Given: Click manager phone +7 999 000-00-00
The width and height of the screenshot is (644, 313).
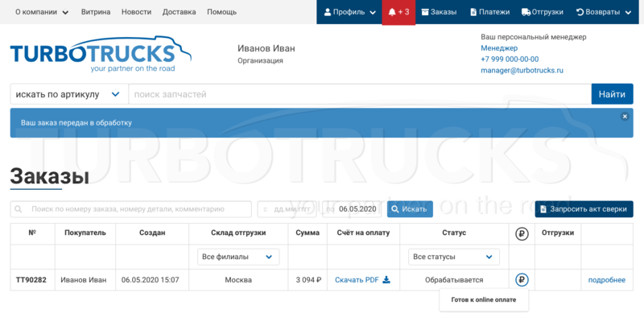Looking at the screenshot, I should (x=510, y=60).
